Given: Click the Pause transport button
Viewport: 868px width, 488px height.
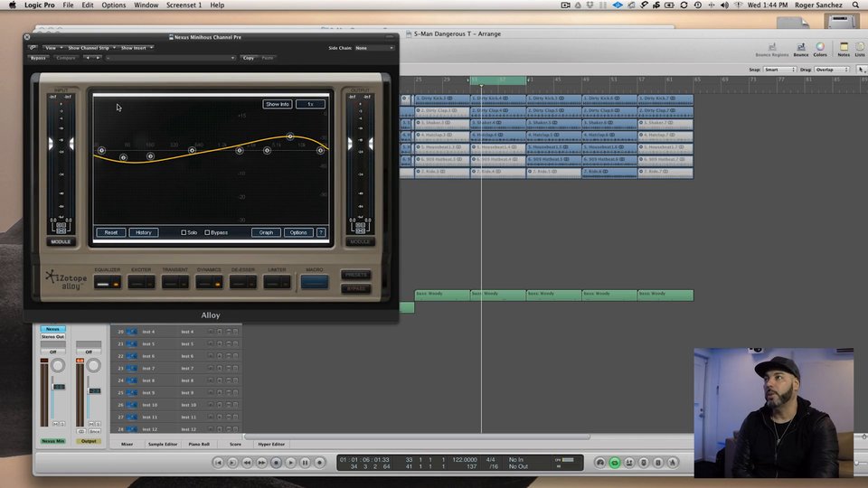Looking at the screenshot, I should [305, 463].
